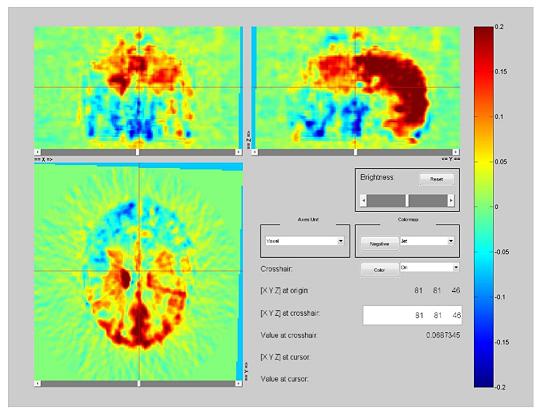Screen dimensions: 545x417
Task: Click right arrow of axial view scrollbar
Action: 238,383
